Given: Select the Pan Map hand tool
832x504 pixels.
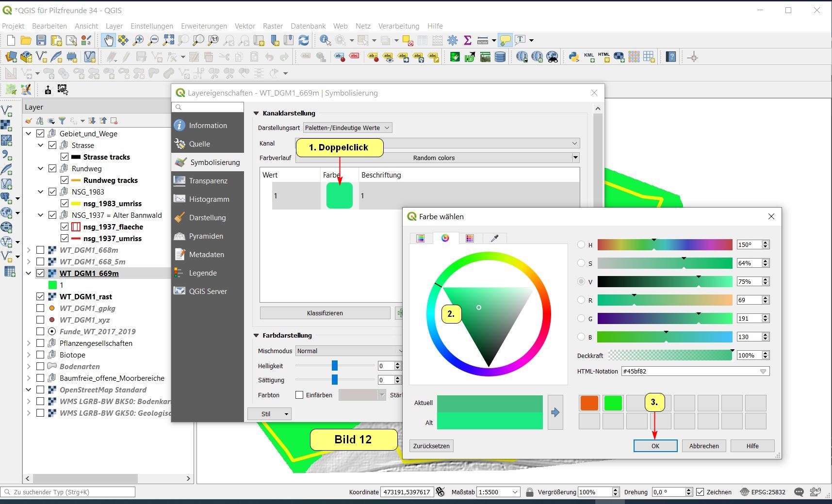Looking at the screenshot, I should point(108,40).
